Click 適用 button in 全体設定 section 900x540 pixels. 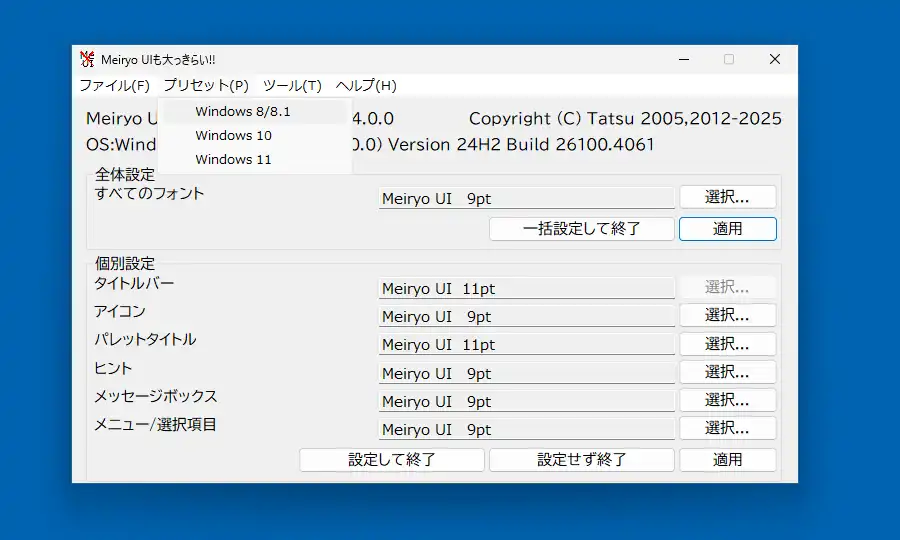(x=728, y=229)
